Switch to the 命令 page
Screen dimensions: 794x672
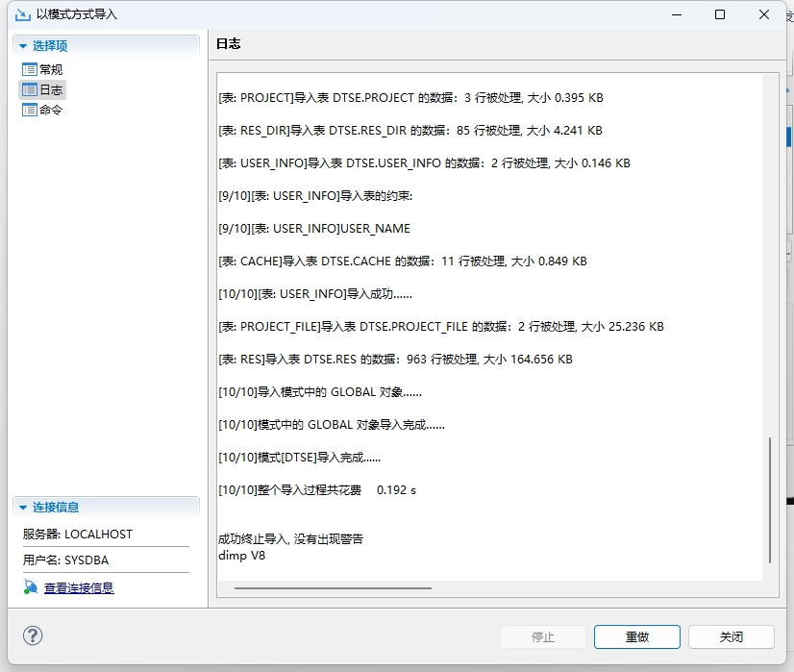(51, 110)
